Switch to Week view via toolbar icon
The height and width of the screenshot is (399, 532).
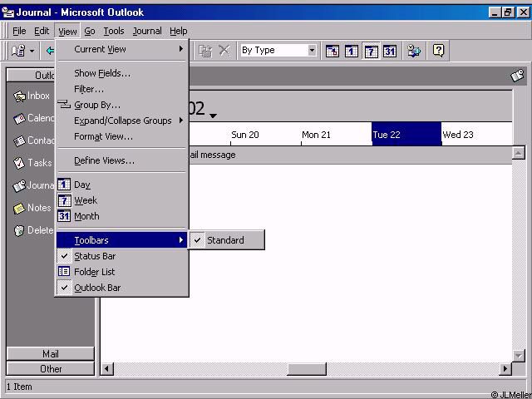point(371,51)
